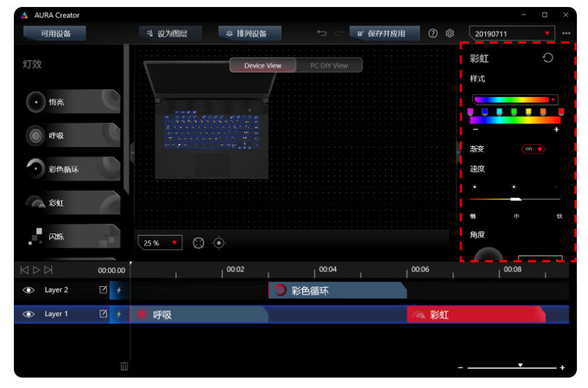588x388 pixels.
Task: Open the 20190711 profile dropdown
Action: (513, 33)
